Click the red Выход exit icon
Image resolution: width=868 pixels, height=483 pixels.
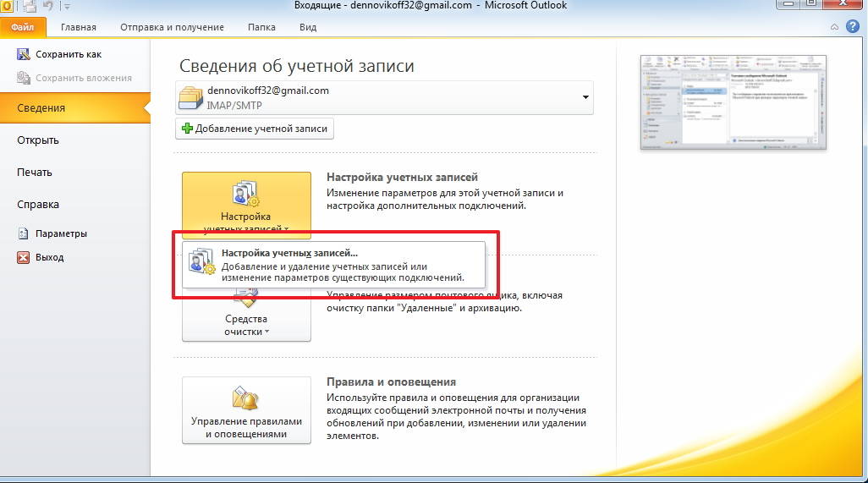point(23,257)
